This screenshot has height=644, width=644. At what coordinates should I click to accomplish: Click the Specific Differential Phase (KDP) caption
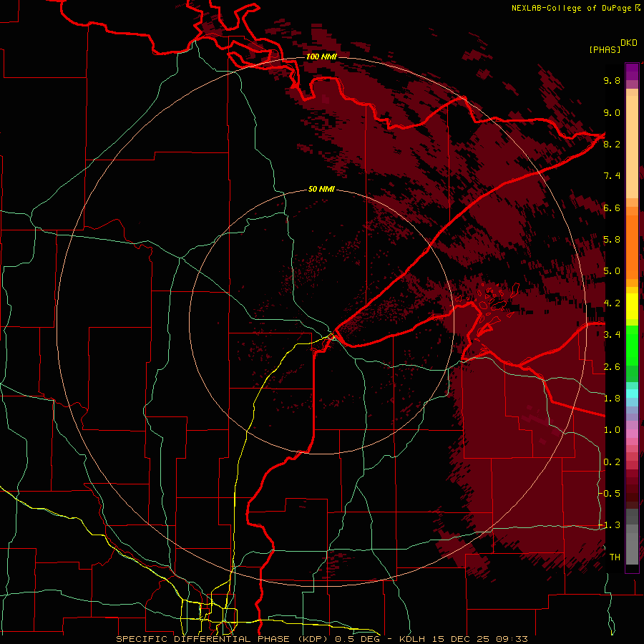[223, 639]
